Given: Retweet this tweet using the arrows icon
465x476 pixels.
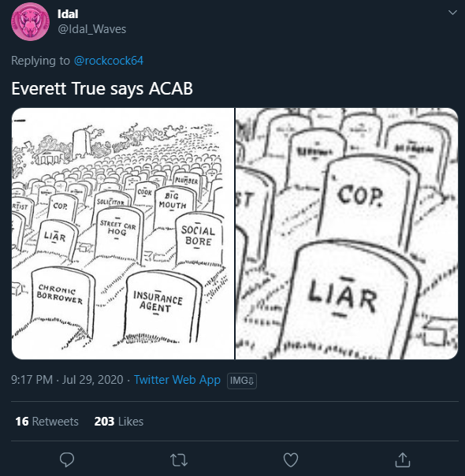Looking at the screenshot, I should [179, 460].
